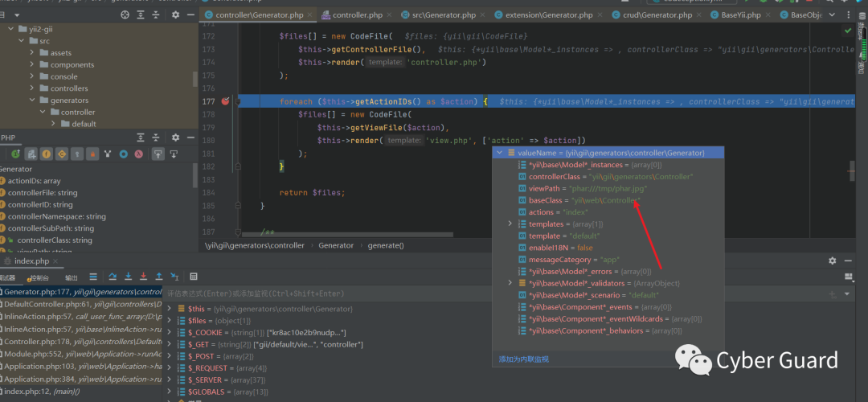Show hidden editor tabs dropdown arrow
Screen dimensions: 868x402
[833, 15]
